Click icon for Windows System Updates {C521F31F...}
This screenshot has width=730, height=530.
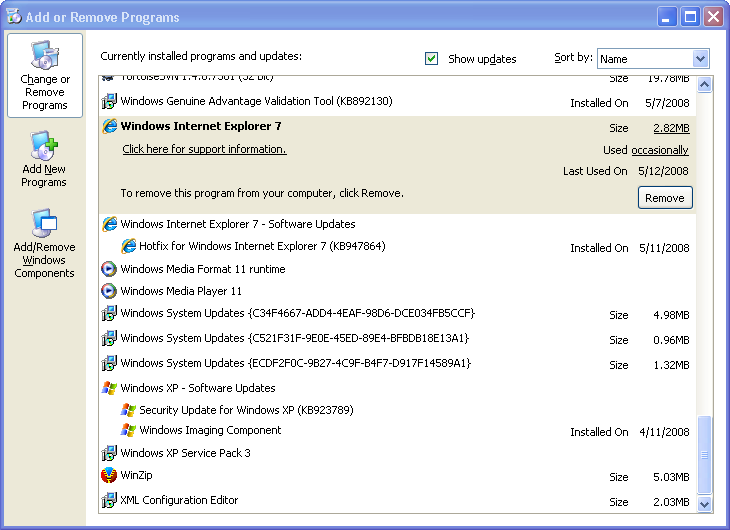pos(109,338)
